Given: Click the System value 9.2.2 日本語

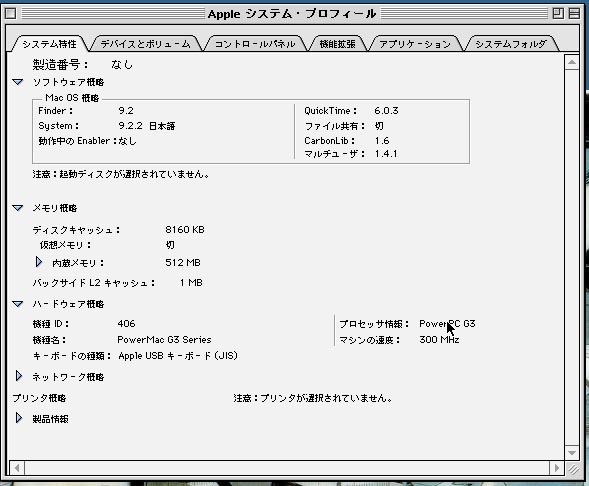Looking at the screenshot, I should [147, 126].
